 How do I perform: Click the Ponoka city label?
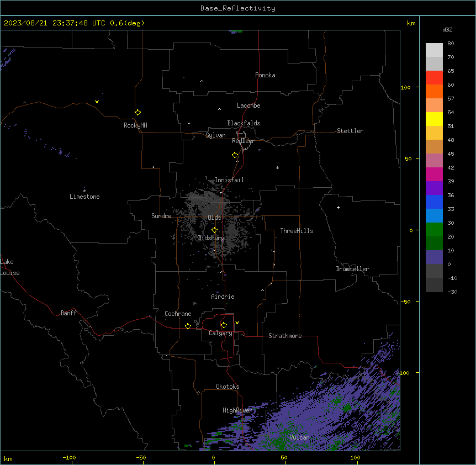pos(265,75)
